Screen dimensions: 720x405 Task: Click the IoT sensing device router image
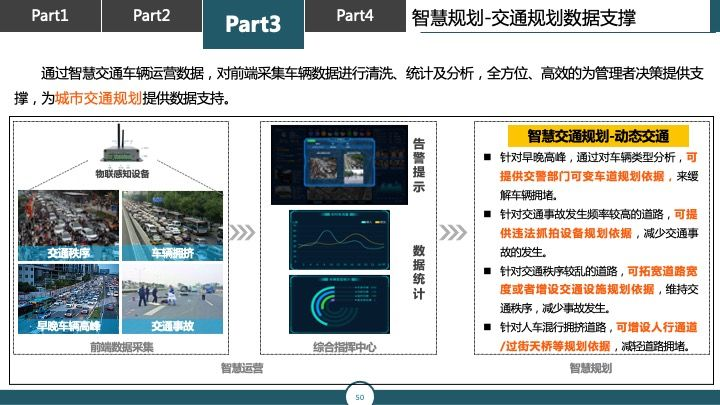click(122, 144)
